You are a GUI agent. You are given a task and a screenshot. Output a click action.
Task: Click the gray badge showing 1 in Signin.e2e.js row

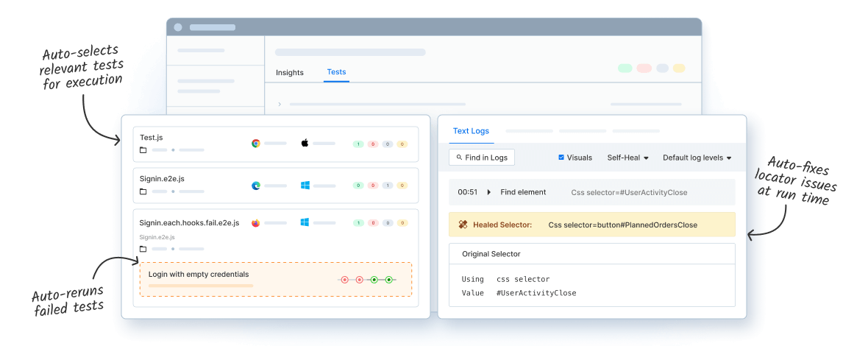coord(388,186)
